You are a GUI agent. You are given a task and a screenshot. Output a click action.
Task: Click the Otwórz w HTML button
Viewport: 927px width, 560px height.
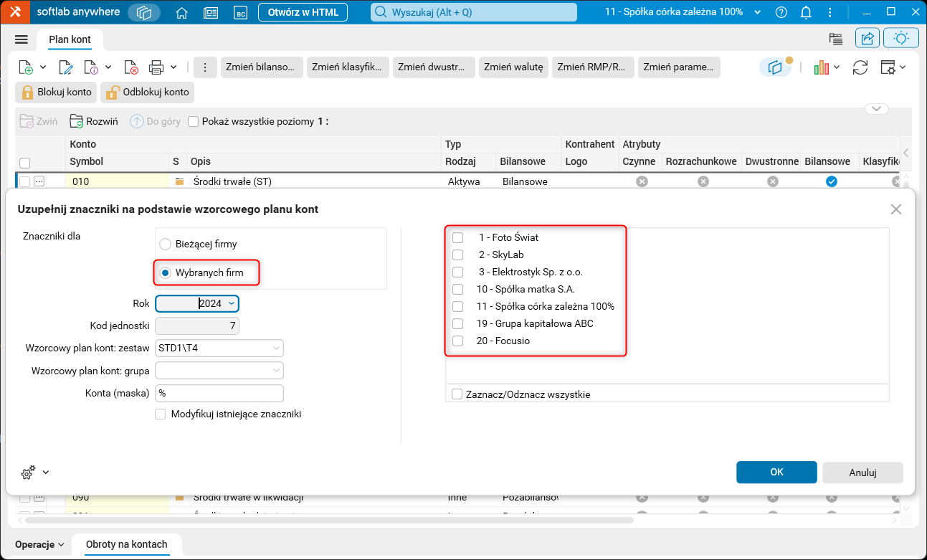[303, 12]
